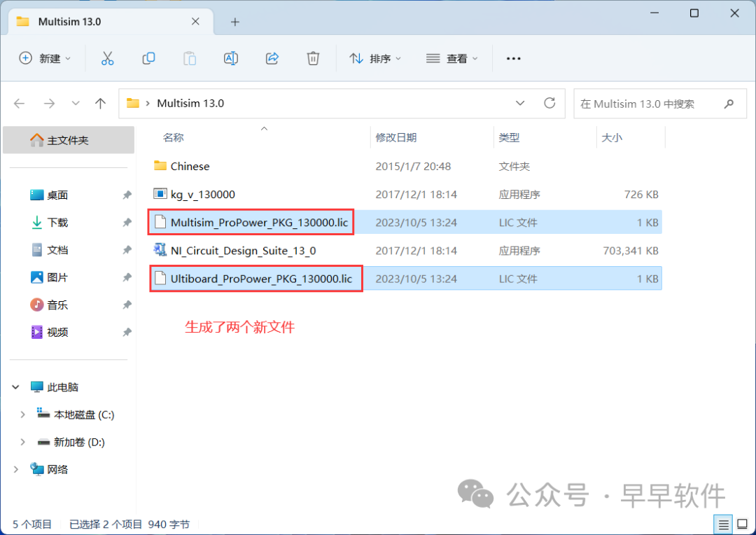Screen dimensions: 756x535
Task: Collapse the 此电脑 (This PC) tree
Action: coord(15,387)
